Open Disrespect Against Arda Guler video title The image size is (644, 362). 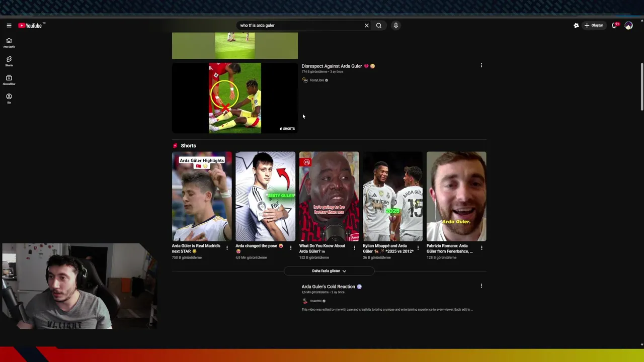(x=338, y=66)
